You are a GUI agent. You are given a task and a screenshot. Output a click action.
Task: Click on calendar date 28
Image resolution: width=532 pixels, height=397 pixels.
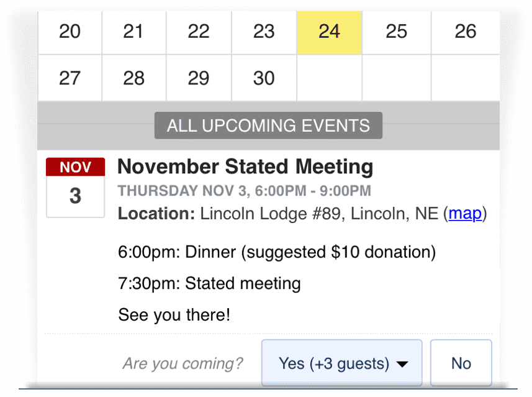point(133,78)
